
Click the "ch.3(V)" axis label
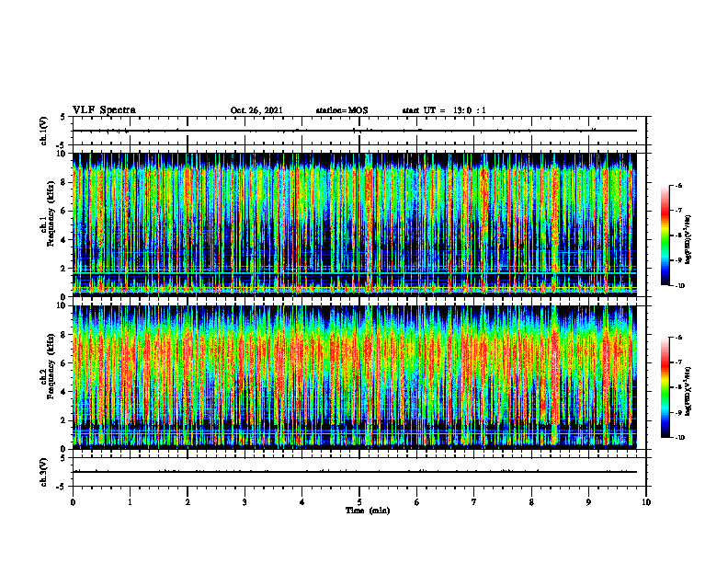tap(43, 472)
